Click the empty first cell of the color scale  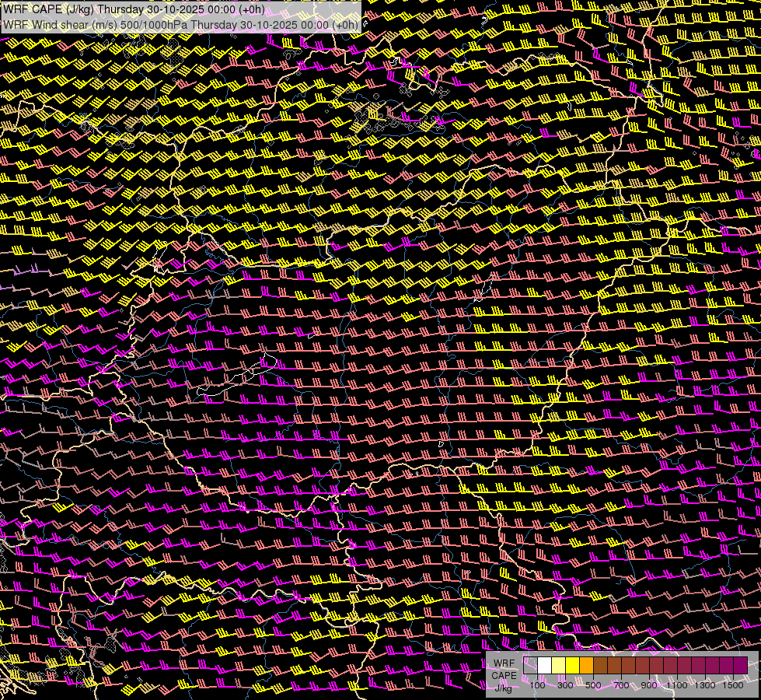pyautogui.click(x=531, y=666)
